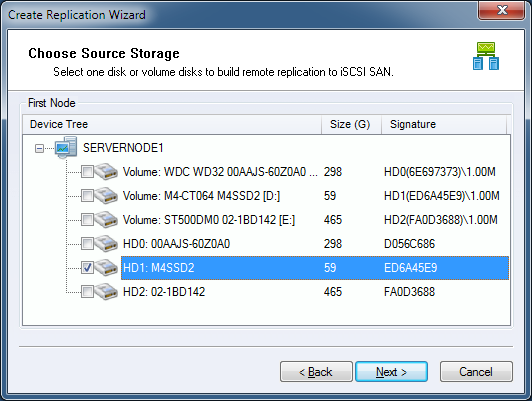Screen dimensions: 532x401
Task: Click disk icon beside HD2: 02-1BD142
Action: pyautogui.click(x=106, y=292)
